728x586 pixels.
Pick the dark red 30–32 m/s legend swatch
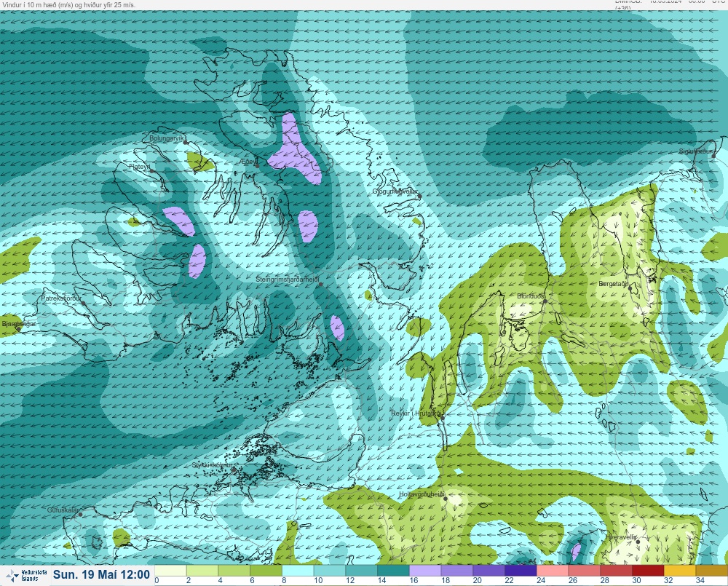coord(648,570)
